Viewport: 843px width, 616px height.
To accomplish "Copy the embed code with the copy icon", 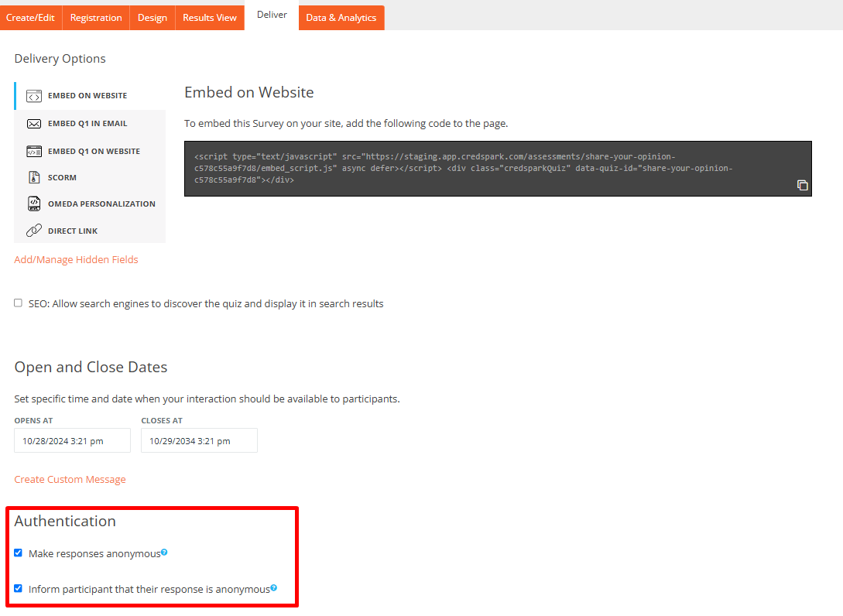I will 802,186.
